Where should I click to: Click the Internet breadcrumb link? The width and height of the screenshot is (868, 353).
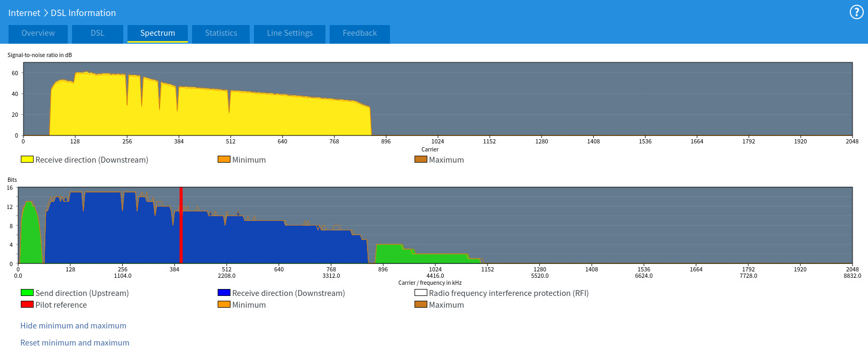pyautogui.click(x=24, y=13)
